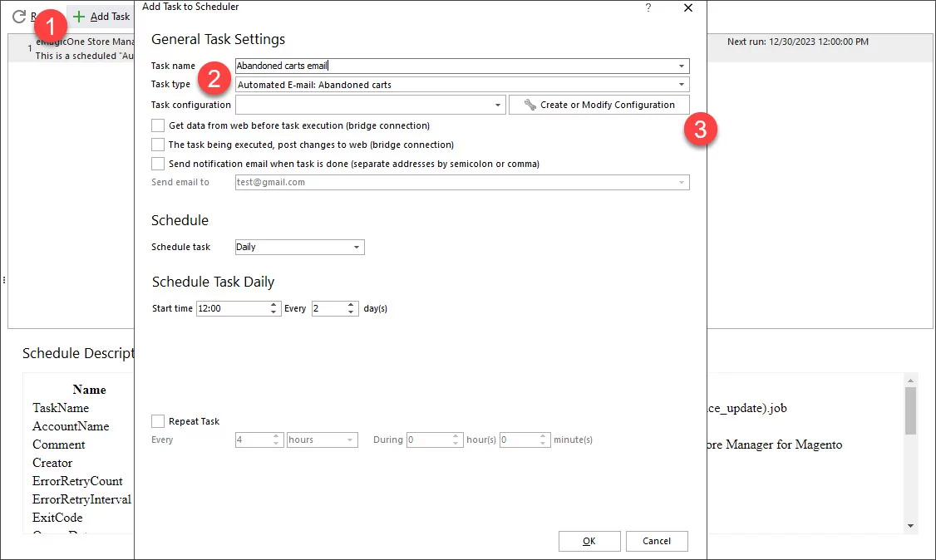Image resolution: width=936 pixels, height=560 pixels.
Task: Click the AccountName row in description table
Action: pyautogui.click(x=71, y=426)
